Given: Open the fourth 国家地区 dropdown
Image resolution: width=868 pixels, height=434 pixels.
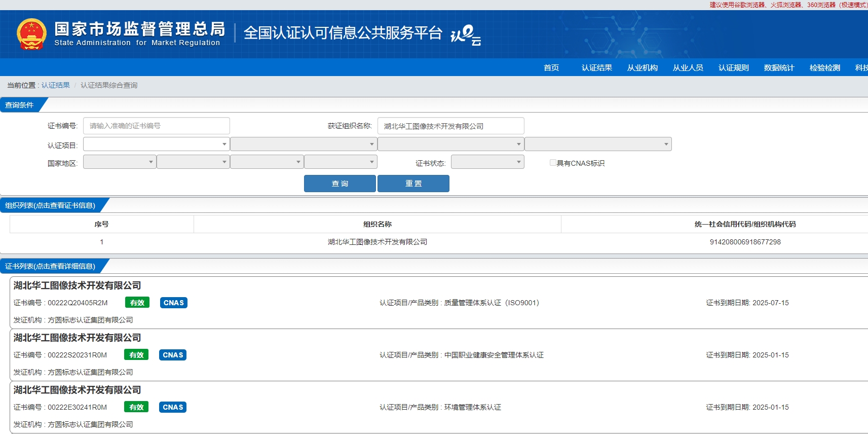Looking at the screenshot, I should point(341,162).
